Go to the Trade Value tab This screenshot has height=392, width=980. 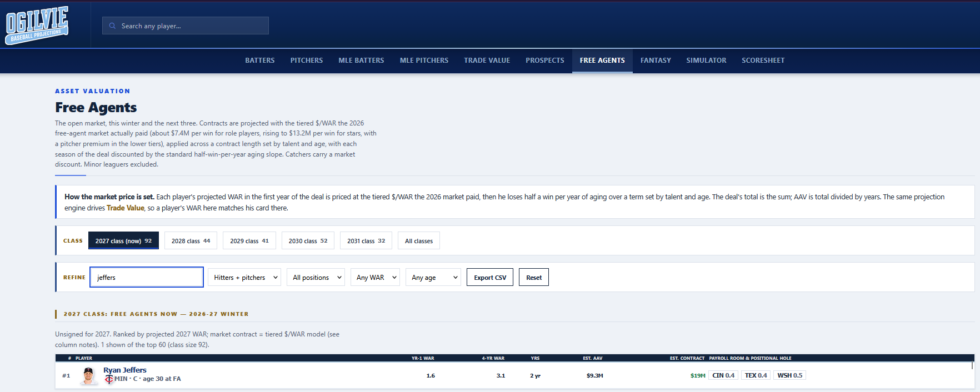point(487,61)
